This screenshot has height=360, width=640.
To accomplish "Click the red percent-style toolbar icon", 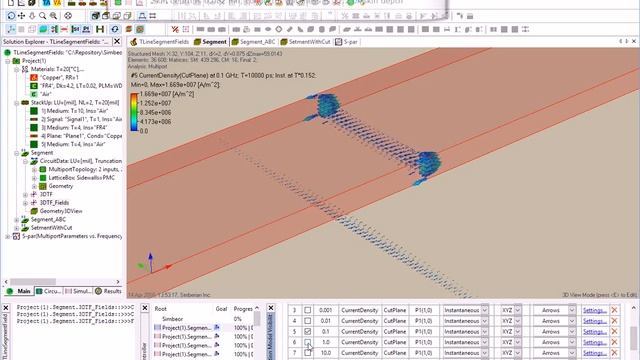I will pyautogui.click(x=175, y=29).
